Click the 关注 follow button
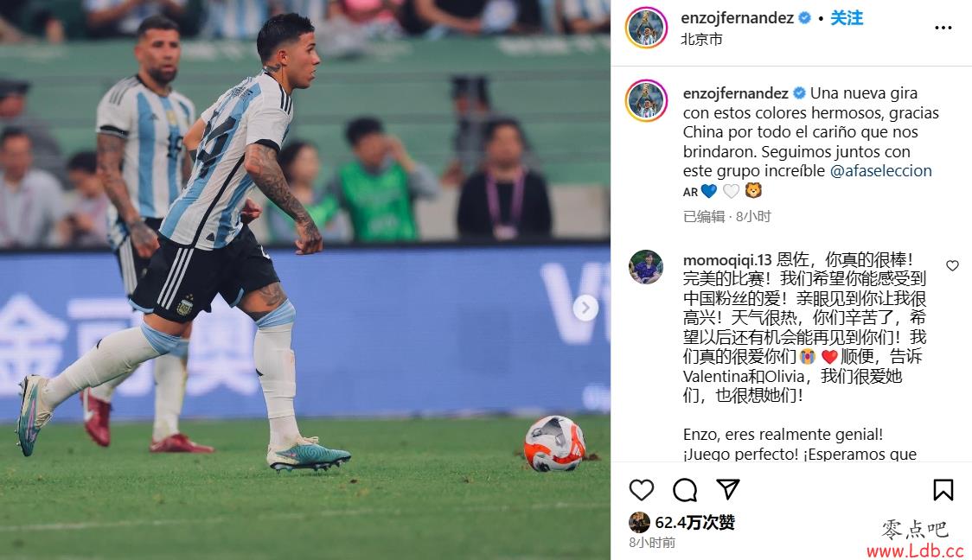The image size is (972, 560). (x=846, y=18)
